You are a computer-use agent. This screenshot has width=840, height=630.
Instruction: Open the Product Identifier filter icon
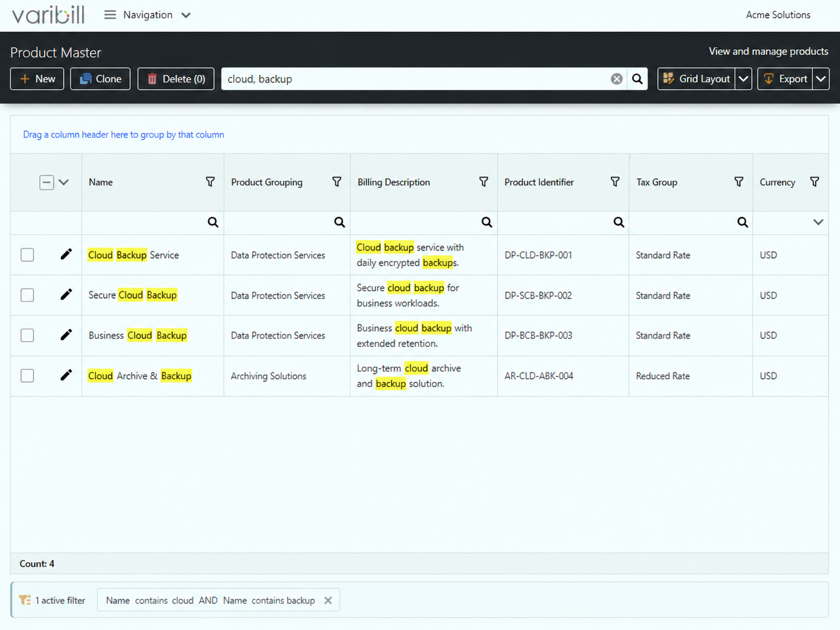(x=615, y=182)
